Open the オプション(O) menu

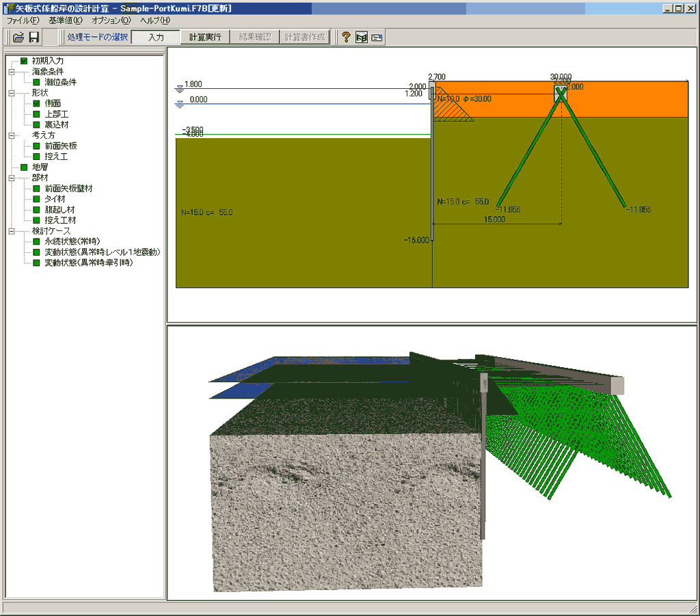point(111,21)
